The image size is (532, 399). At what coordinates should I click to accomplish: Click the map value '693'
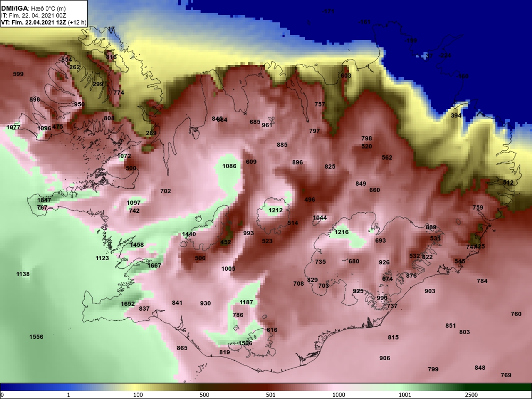tap(380, 240)
